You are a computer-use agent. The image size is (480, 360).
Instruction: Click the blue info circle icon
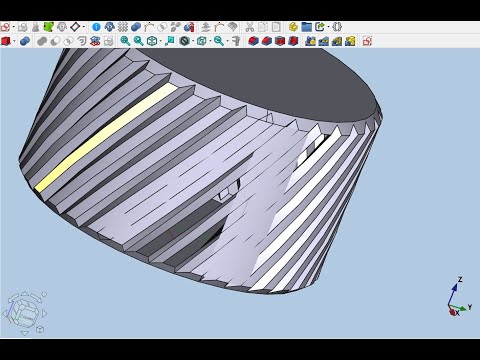[x=96, y=27]
